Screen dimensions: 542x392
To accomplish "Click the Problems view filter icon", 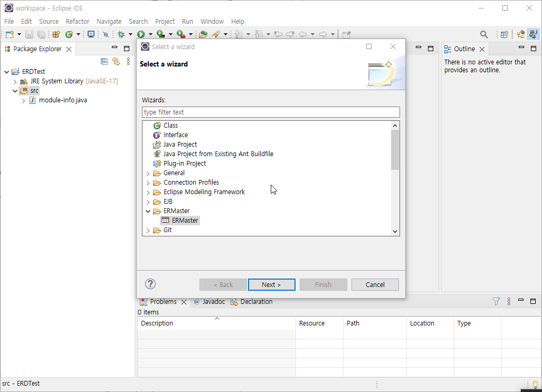I will [x=496, y=301].
